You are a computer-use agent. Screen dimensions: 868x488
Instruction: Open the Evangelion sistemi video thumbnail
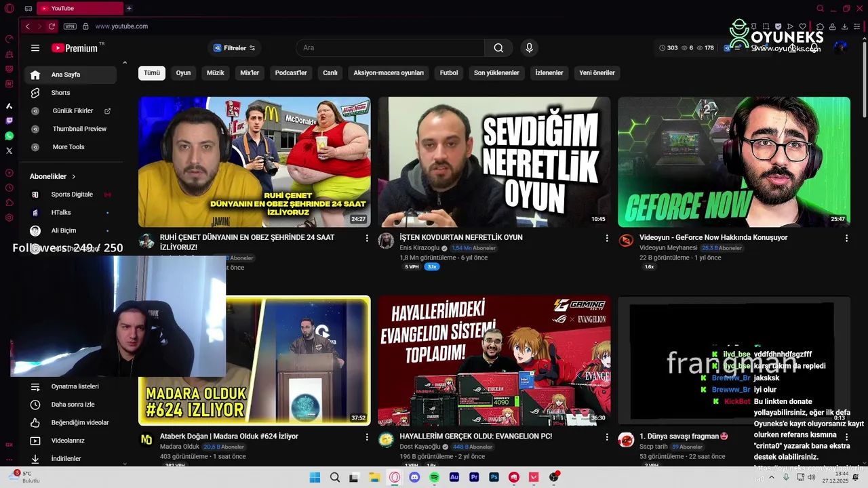point(494,361)
